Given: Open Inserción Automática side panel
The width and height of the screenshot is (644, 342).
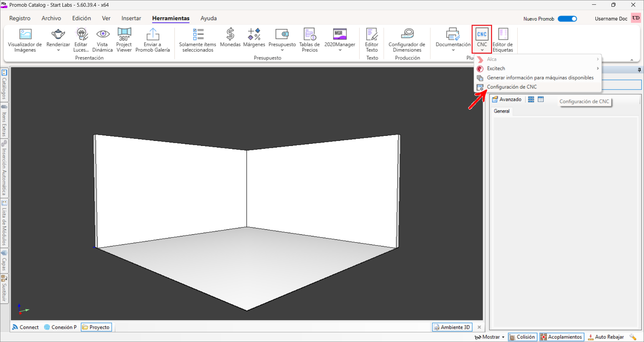Looking at the screenshot, I should tap(4, 168).
